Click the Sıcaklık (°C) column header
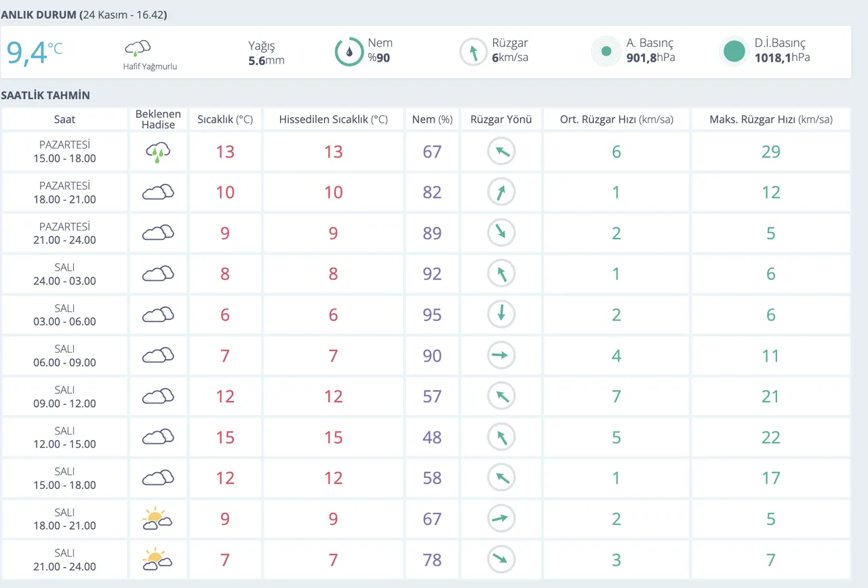Viewport: 868px width, 588px height. coord(225,119)
